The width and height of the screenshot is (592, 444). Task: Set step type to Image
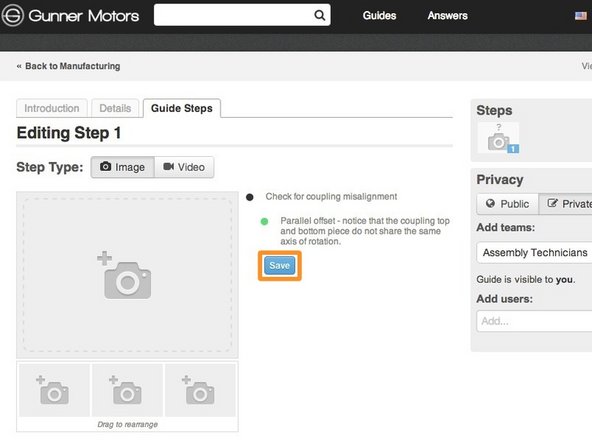click(x=123, y=167)
